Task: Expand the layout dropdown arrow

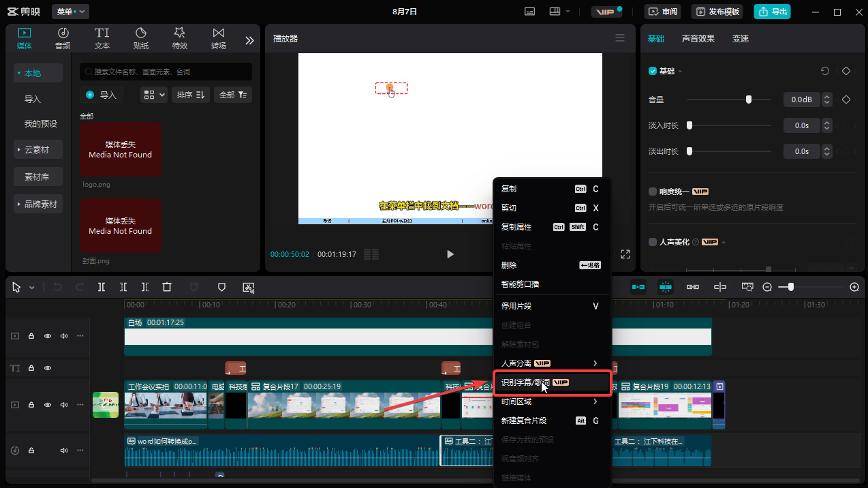Action: click(x=568, y=12)
